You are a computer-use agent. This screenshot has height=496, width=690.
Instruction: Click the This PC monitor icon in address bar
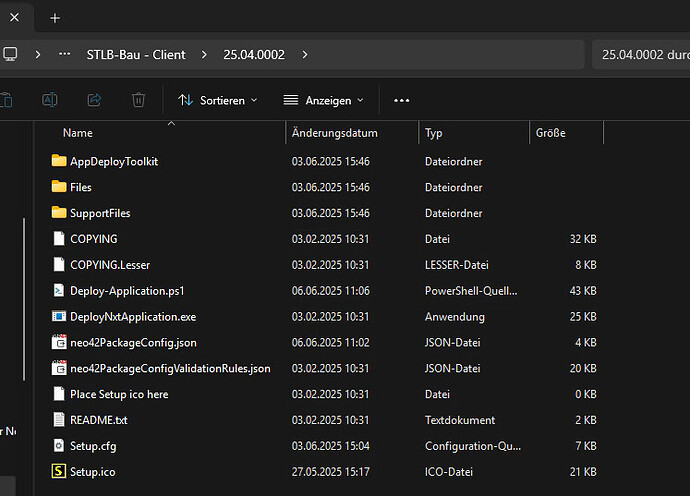[x=10, y=55]
